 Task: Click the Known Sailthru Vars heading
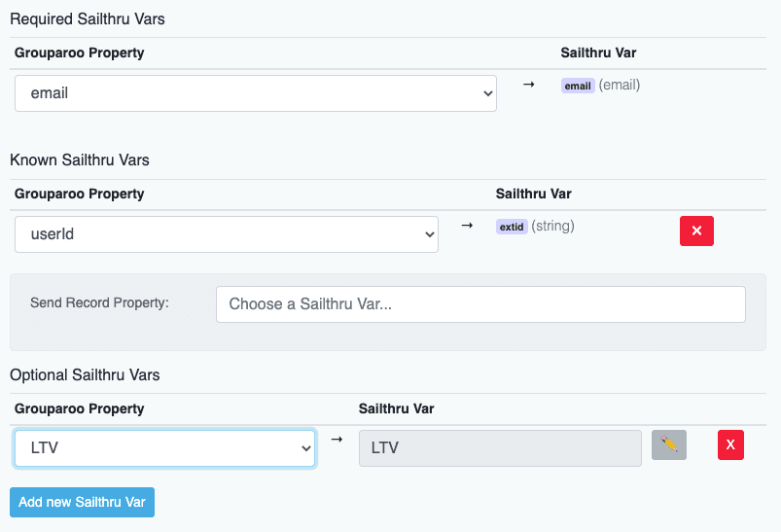tap(80, 160)
